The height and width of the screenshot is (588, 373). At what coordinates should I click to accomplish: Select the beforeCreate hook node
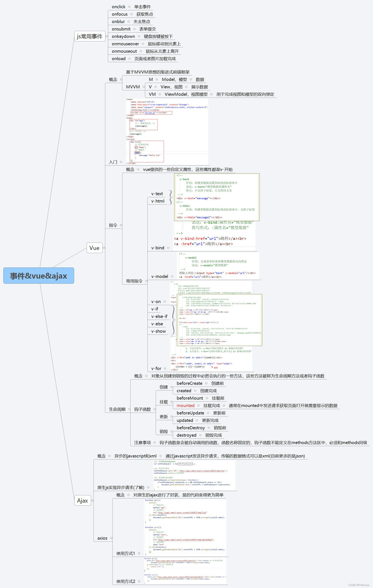pos(189,383)
